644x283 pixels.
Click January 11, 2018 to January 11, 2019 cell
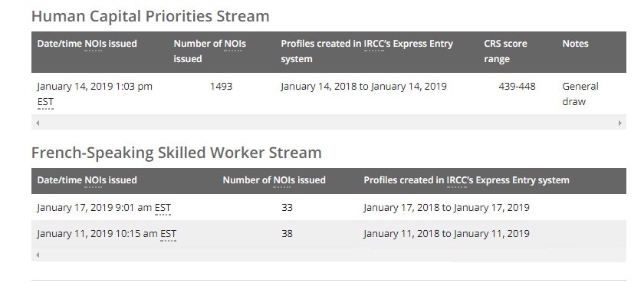point(446,234)
